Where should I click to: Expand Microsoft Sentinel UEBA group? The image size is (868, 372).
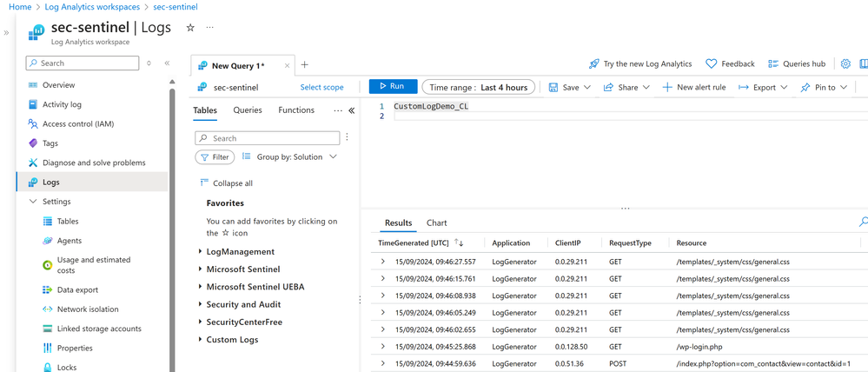pos(200,288)
